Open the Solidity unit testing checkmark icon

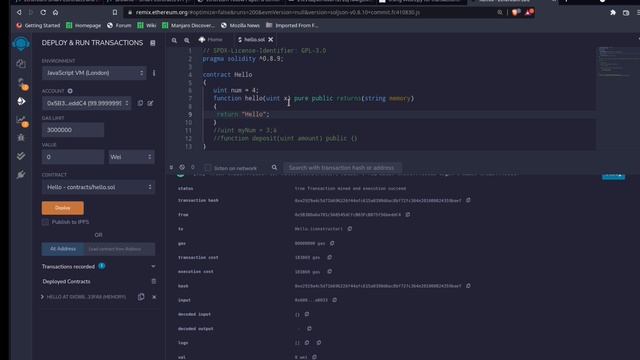[x=21, y=156]
